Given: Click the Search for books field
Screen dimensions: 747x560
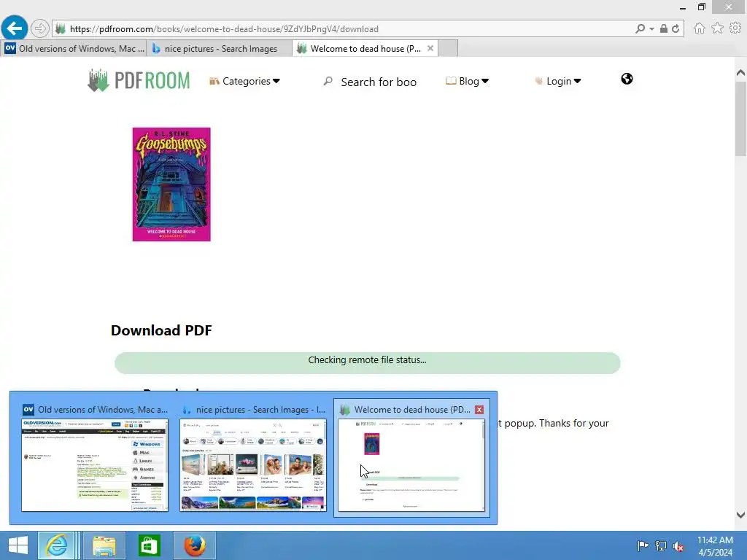Looking at the screenshot, I should (x=379, y=82).
